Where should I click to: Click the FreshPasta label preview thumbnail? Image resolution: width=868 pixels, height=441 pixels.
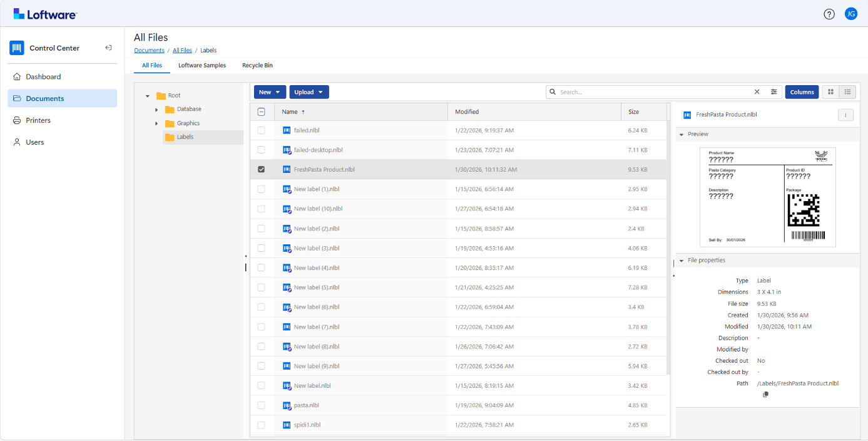pyautogui.click(x=767, y=197)
